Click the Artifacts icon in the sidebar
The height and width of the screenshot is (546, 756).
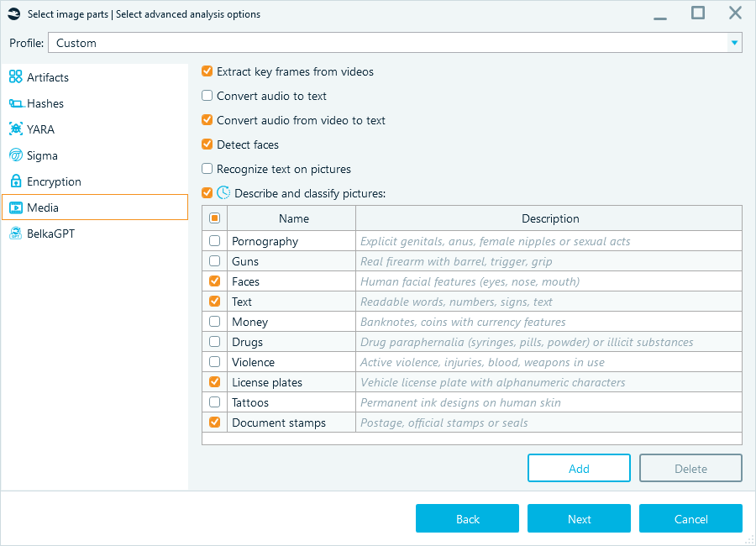click(15, 77)
